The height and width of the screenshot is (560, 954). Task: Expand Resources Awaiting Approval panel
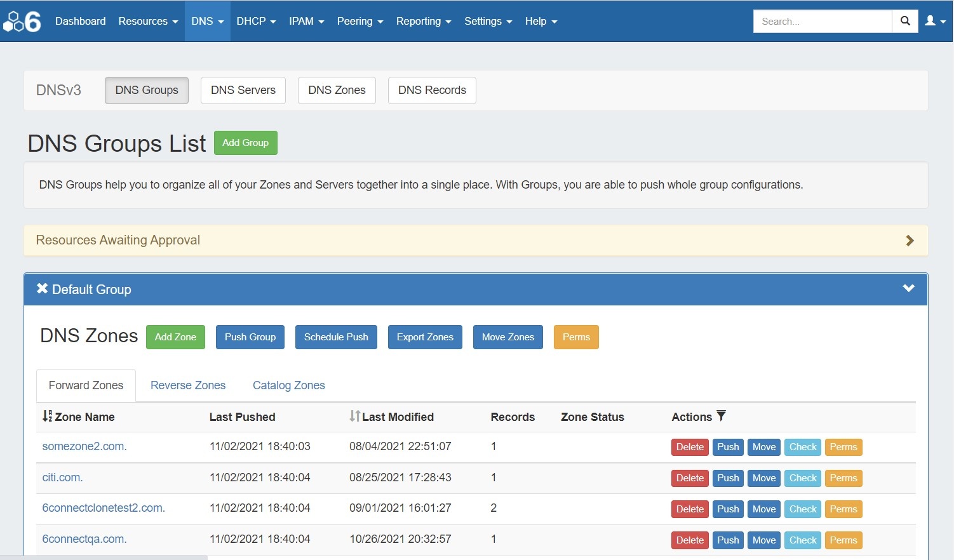pos(910,241)
